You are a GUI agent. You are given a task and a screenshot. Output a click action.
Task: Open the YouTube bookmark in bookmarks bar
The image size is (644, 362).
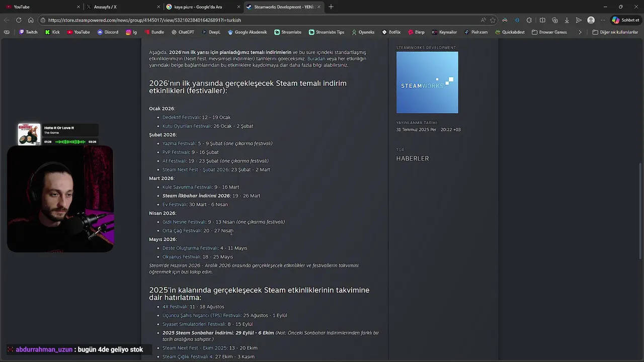click(78, 32)
